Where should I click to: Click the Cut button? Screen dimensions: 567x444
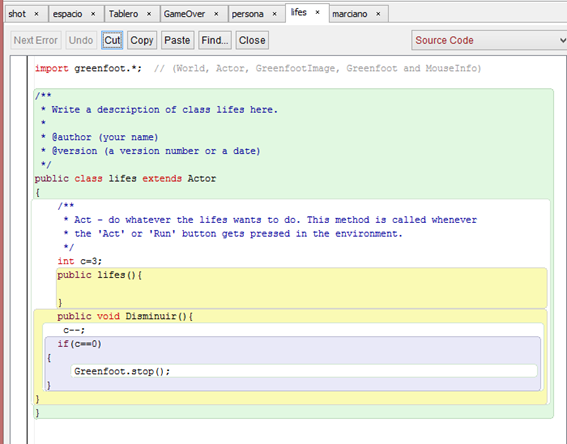(112, 40)
